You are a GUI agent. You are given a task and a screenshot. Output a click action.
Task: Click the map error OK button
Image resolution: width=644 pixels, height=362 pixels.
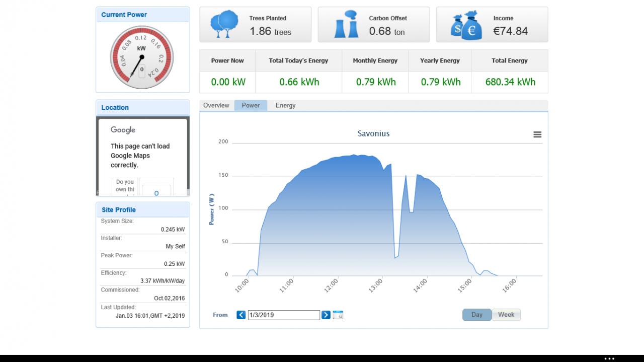click(x=156, y=192)
